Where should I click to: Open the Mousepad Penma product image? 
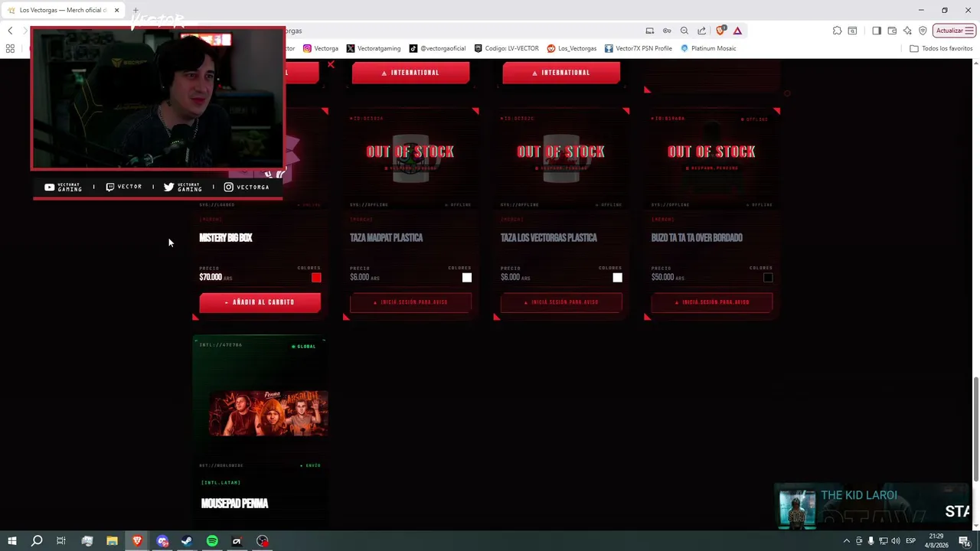pos(268,413)
